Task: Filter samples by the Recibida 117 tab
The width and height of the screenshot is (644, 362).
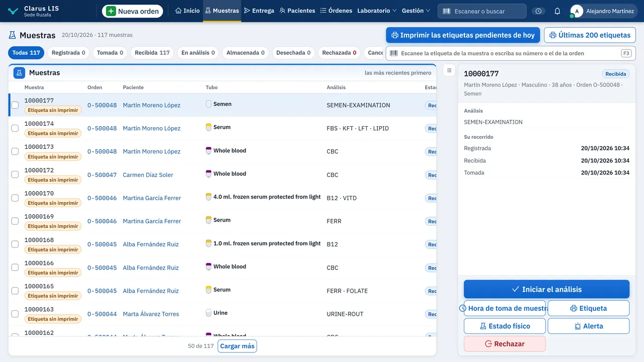Action: coord(152,53)
